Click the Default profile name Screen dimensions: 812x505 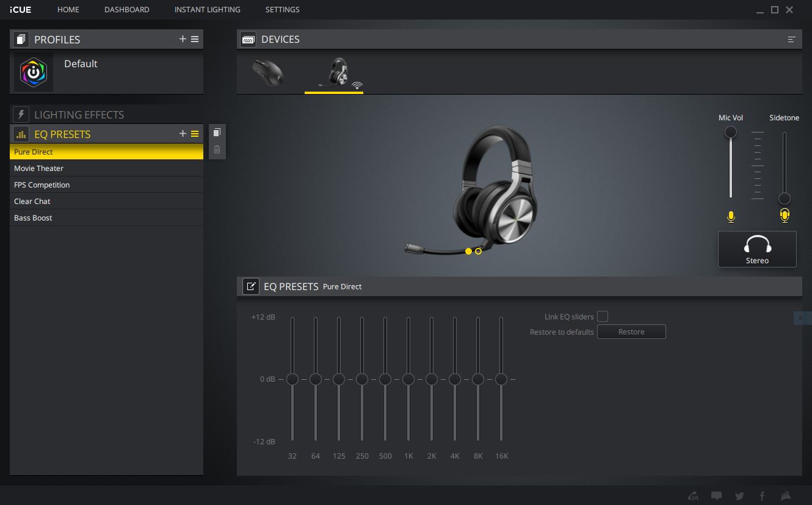[81, 64]
